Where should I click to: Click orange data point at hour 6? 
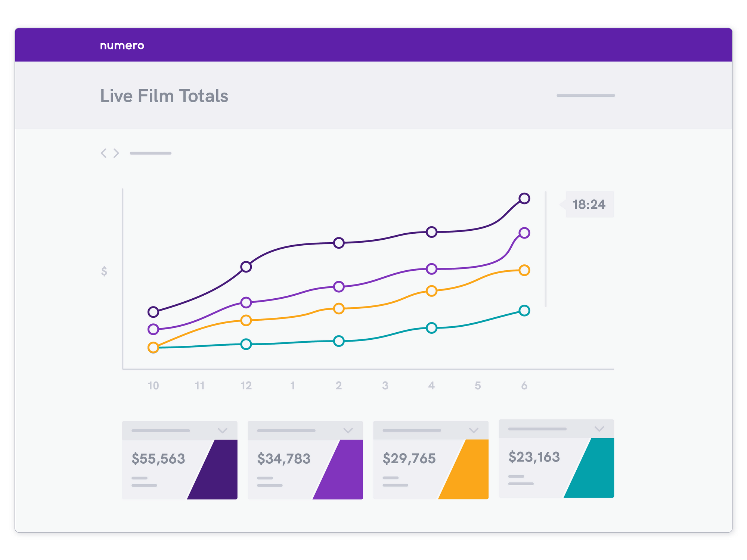tap(524, 270)
